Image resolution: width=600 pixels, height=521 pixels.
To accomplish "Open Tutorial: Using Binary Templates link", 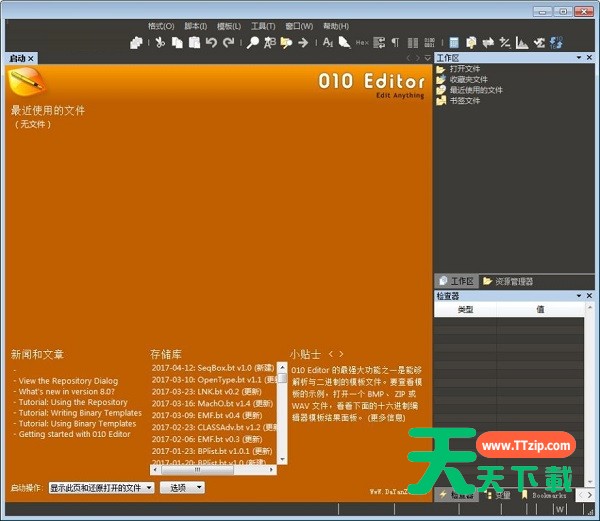I will coord(77,424).
